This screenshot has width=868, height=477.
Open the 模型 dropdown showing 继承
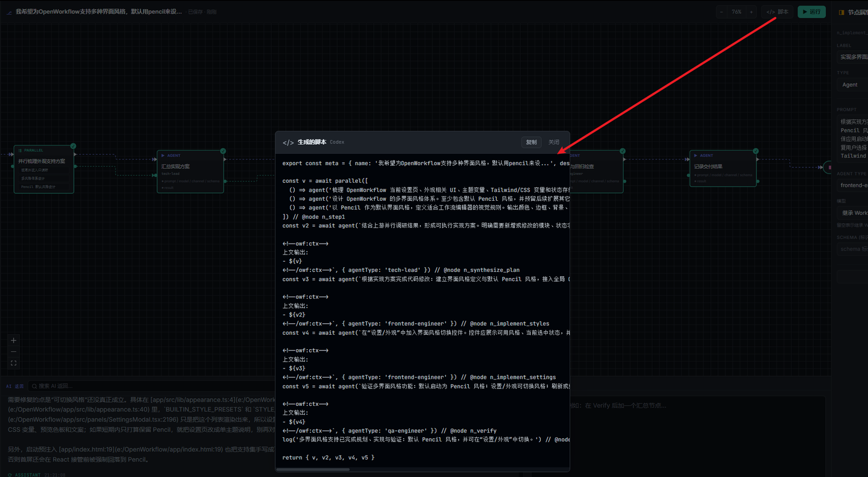(x=852, y=213)
